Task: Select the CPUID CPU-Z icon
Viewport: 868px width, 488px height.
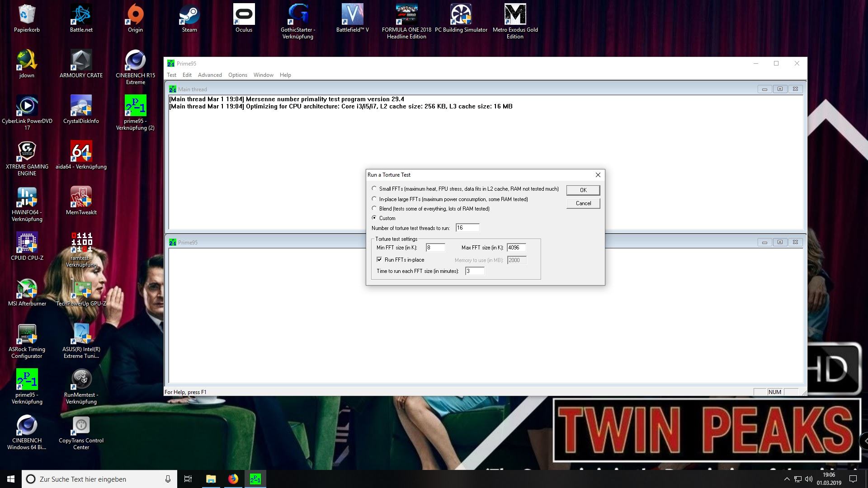Action: [x=27, y=247]
